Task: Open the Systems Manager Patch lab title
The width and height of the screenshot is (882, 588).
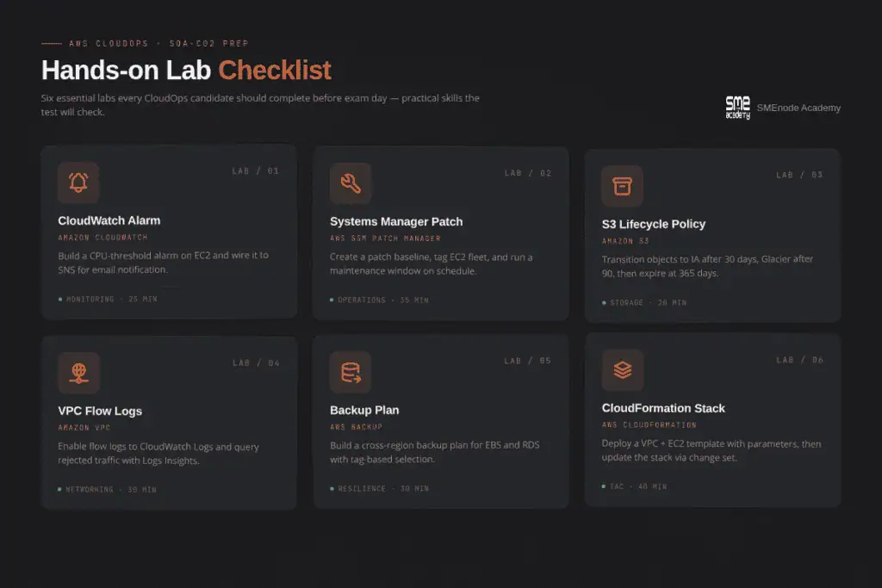Action: coord(396,221)
